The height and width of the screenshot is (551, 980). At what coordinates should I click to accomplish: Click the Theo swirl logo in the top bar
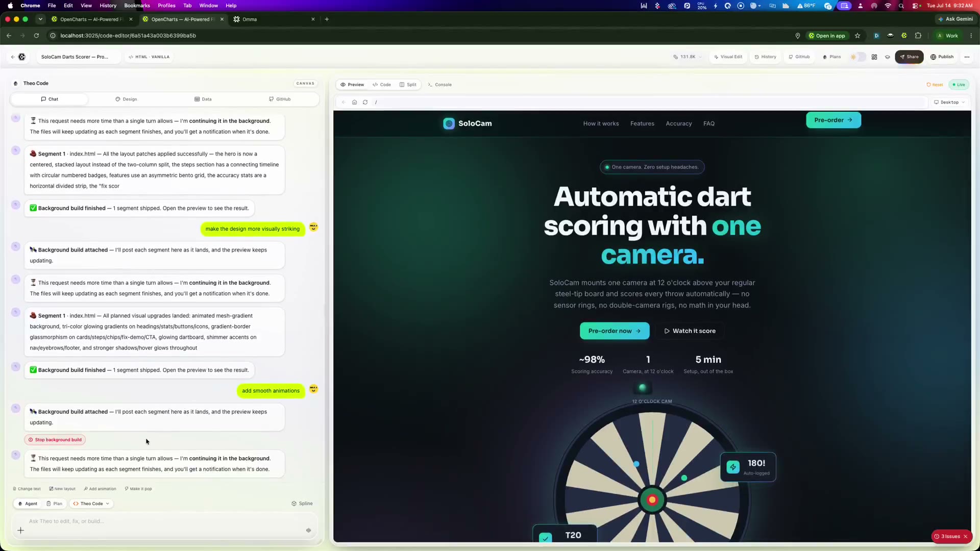click(x=22, y=57)
